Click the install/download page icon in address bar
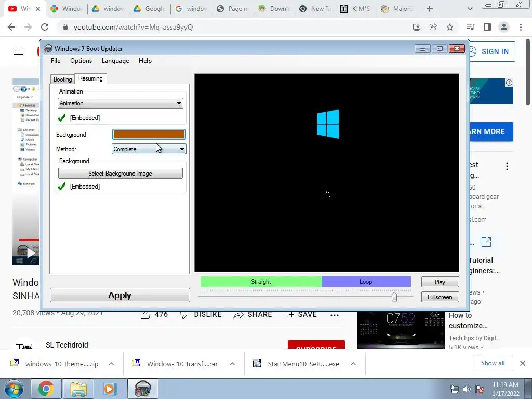Image resolution: width=532 pixels, height=399 pixels. [x=417, y=27]
